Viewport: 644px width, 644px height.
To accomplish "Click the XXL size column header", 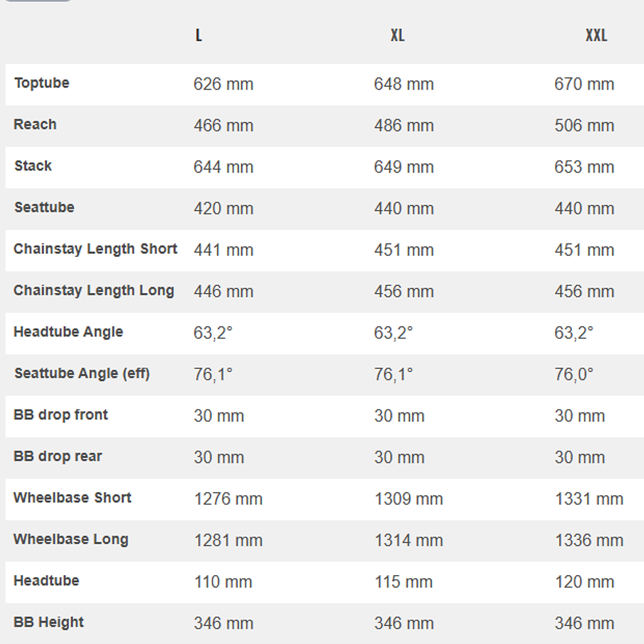I will coord(596,35).
